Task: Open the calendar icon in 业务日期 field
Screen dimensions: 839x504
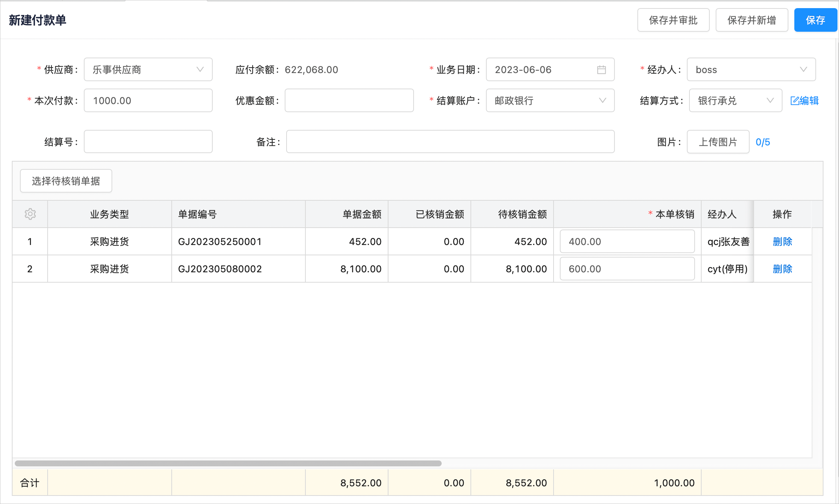Action: [x=601, y=70]
